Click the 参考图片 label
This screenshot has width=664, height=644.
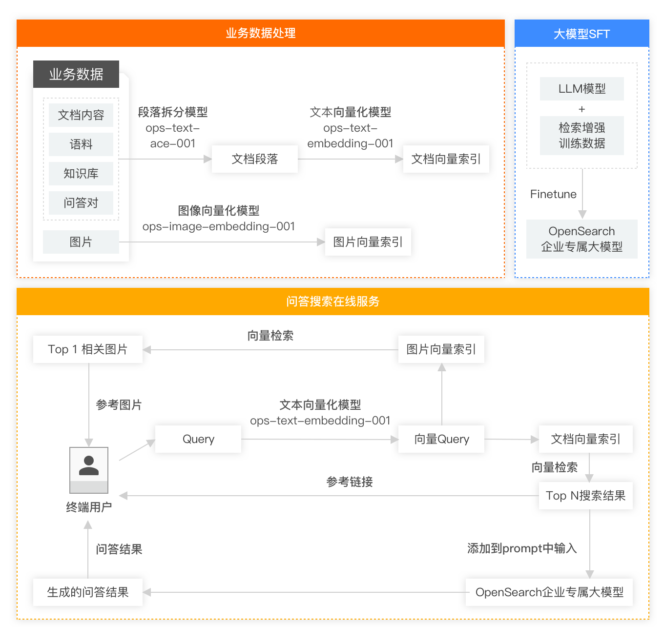click(119, 405)
